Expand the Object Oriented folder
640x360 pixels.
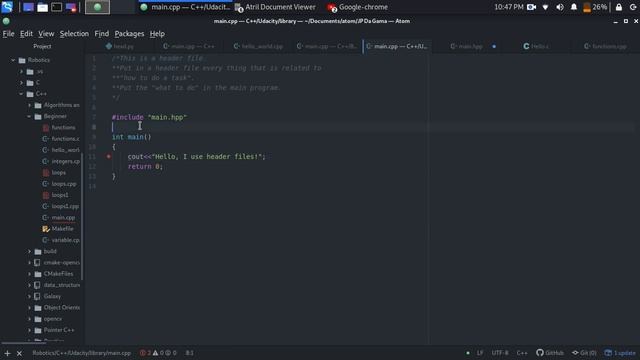pyautogui.click(x=29, y=307)
